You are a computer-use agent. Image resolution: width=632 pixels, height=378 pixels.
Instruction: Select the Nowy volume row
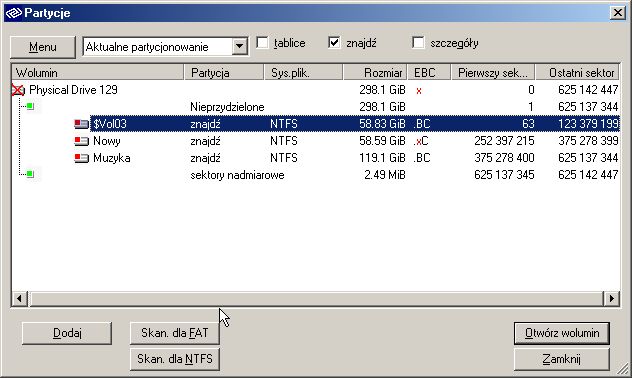[x=316, y=141]
